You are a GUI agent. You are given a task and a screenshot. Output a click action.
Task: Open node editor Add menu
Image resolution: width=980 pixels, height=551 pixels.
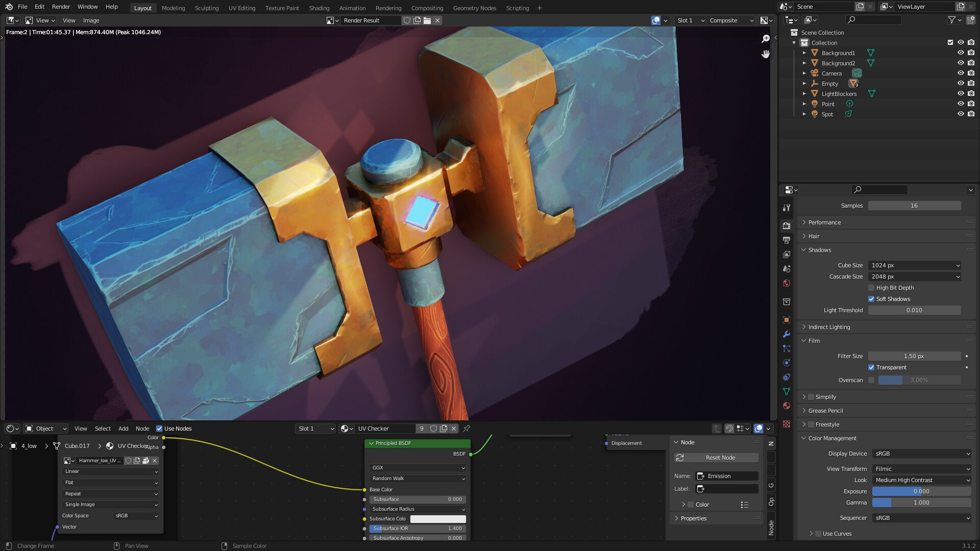point(123,429)
